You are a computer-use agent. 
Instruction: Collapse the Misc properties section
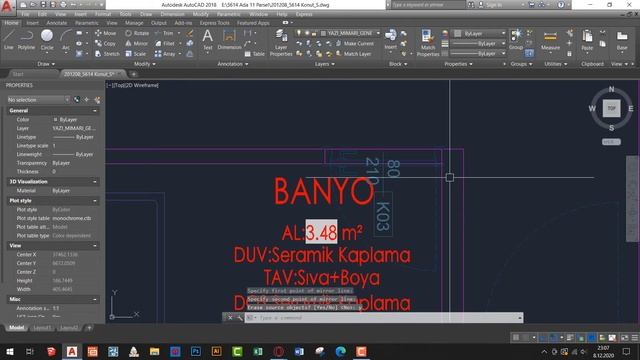coord(95,299)
